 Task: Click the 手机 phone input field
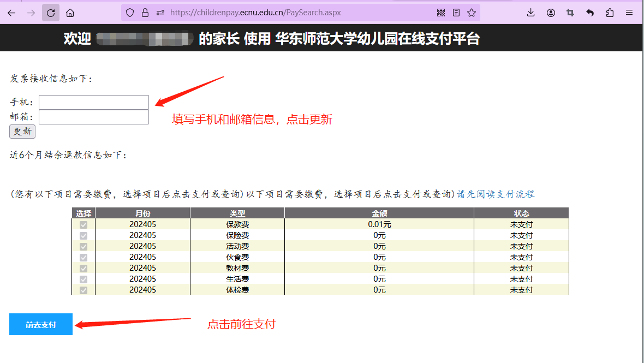[x=94, y=102]
